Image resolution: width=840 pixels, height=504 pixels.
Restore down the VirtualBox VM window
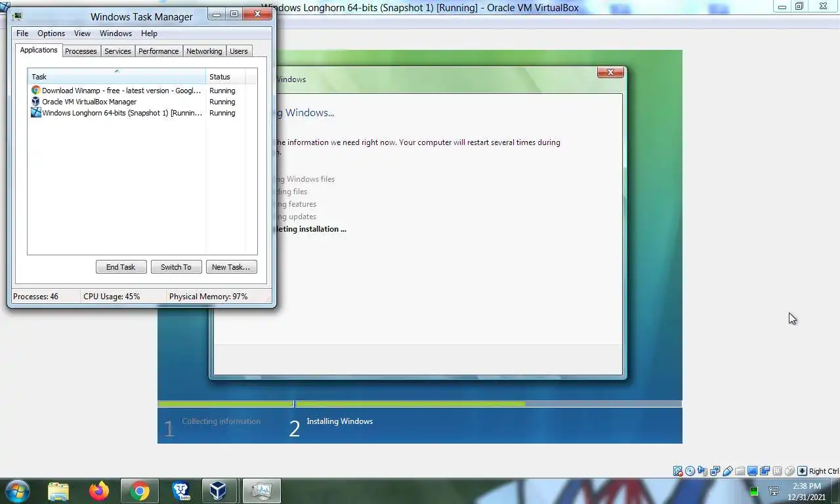click(x=799, y=7)
